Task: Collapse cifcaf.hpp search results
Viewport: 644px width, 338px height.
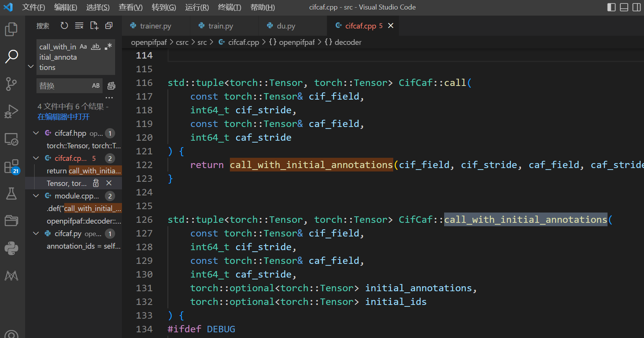Action: click(x=36, y=133)
